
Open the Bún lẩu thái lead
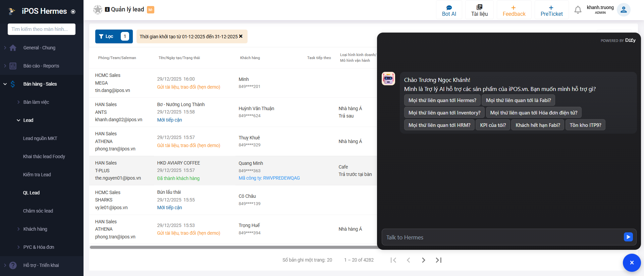(x=169, y=192)
